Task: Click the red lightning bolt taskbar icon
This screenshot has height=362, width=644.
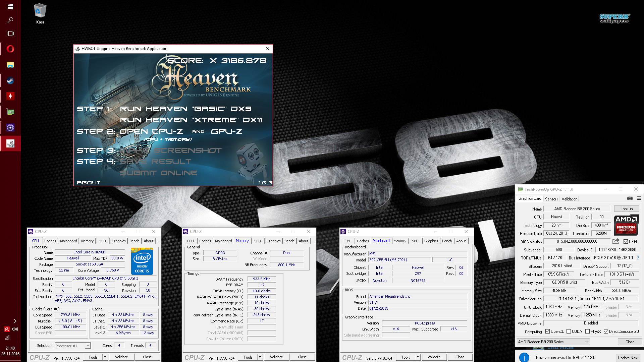Action: (10, 96)
